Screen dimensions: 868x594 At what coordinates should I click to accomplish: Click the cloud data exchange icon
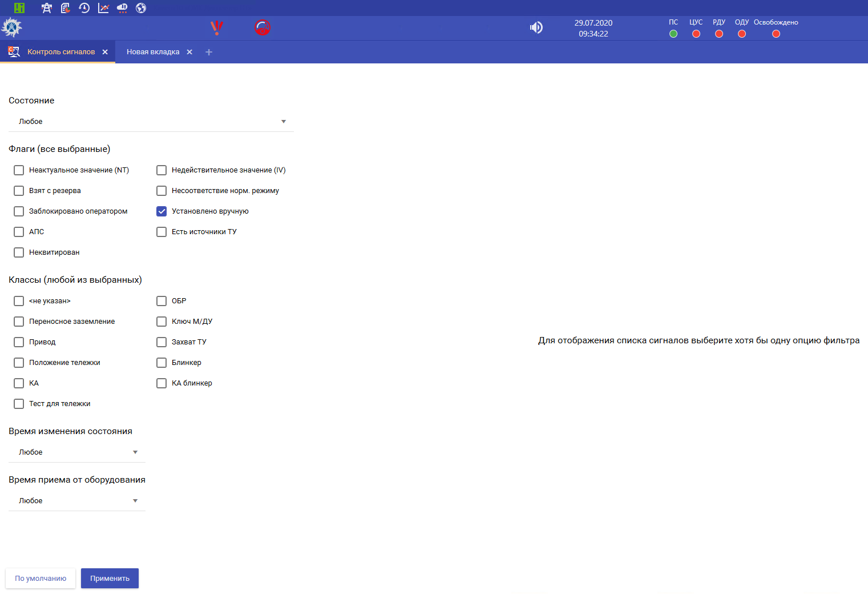[x=122, y=8]
